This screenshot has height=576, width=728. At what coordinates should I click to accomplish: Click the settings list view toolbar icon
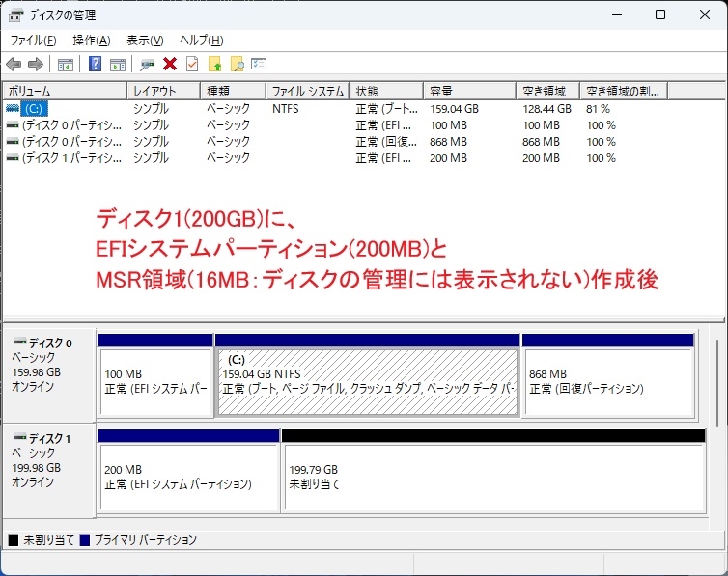[x=259, y=64]
